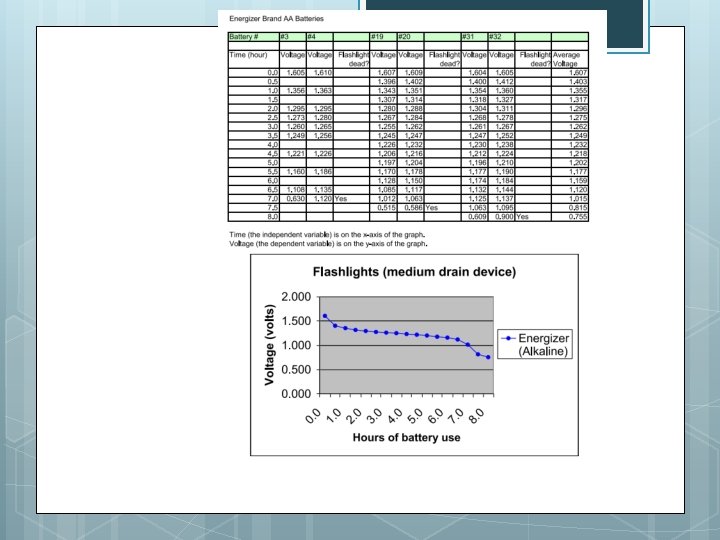Click the 1.609 voltage cell for battery #20

411,73
